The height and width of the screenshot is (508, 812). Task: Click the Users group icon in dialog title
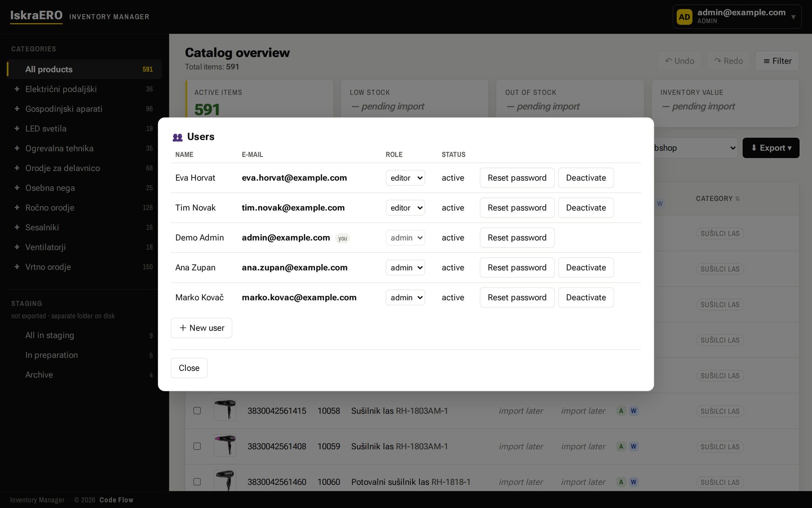tap(178, 137)
